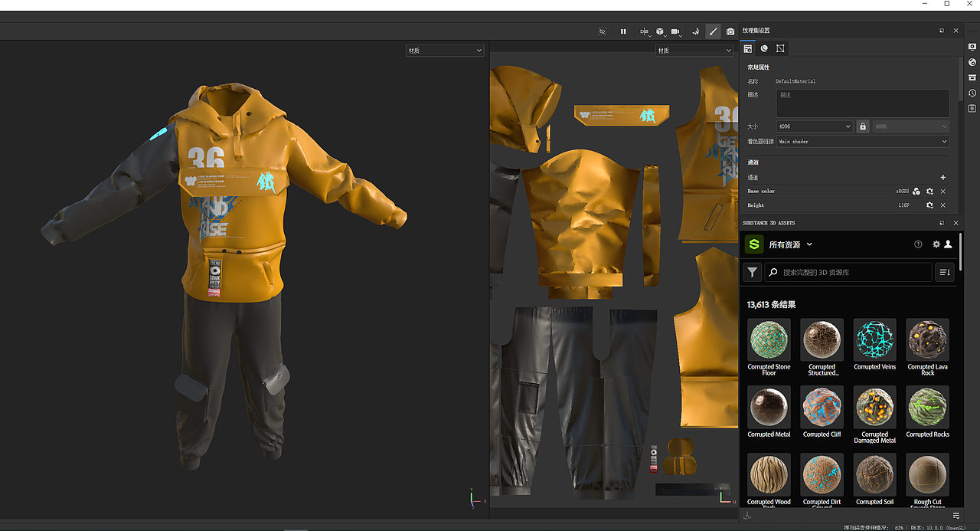
Task: Switch to the mesh maps tab icon
Action: 764,48
